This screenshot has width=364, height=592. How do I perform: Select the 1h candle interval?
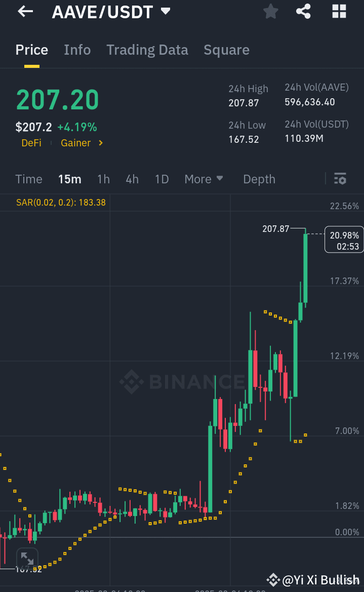[x=103, y=179]
